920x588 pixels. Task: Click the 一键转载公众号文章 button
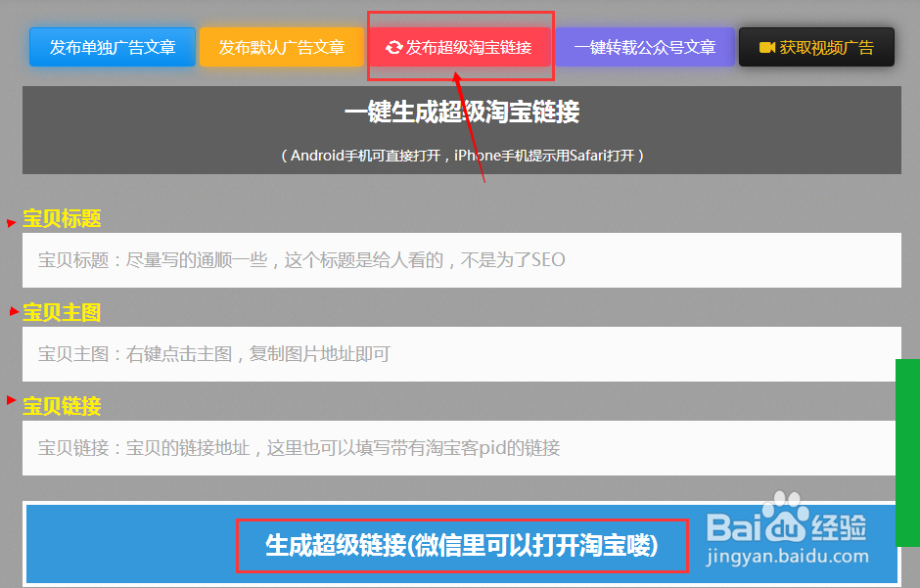tap(645, 47)
